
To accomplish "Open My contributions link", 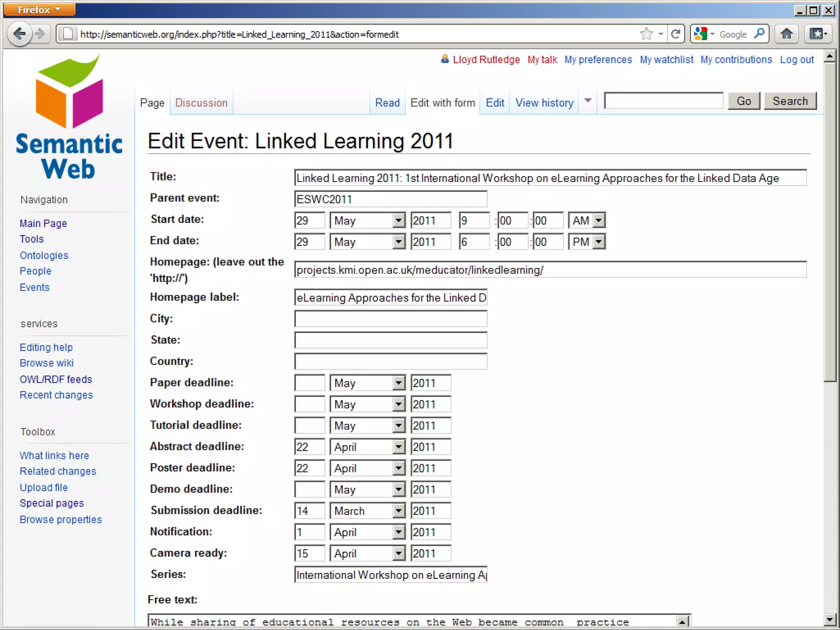I will (x=736, y=59).
